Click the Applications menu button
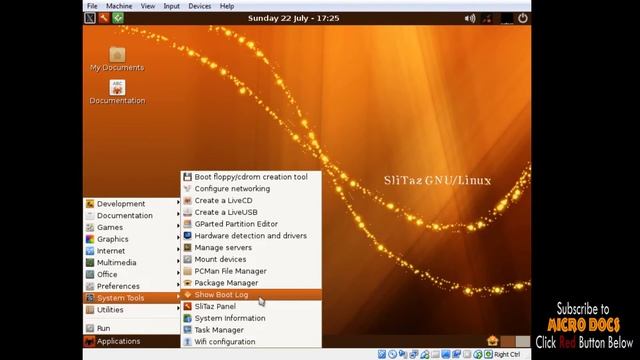Image resolution: width=640 pixels, height=360 pixels. [131, 341]
